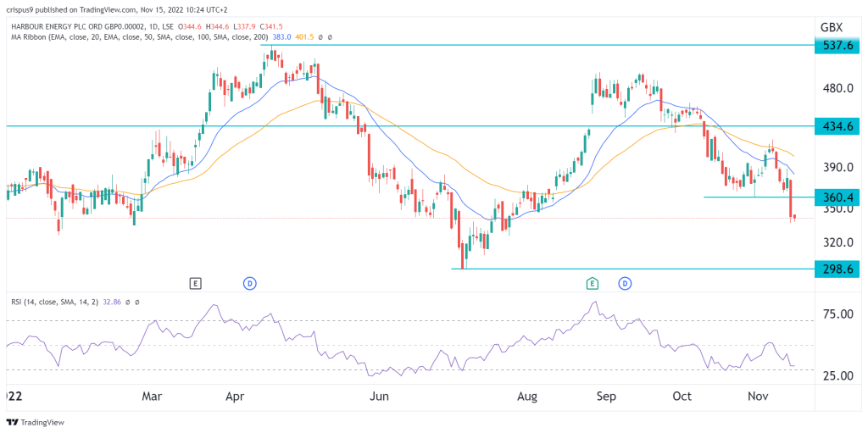Click the Mar label on time axis
Viewport: 868px width, 433px height.
(x=153, y=397)
